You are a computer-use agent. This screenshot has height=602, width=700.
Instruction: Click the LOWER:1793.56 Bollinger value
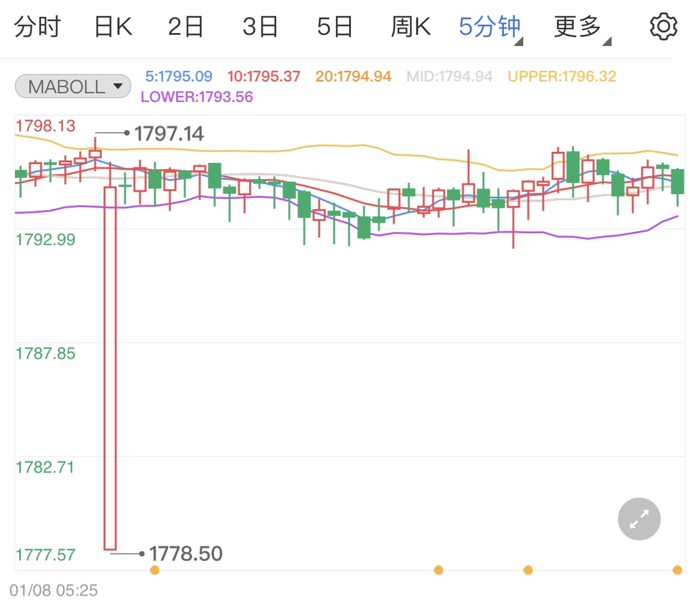pos(197,97)
